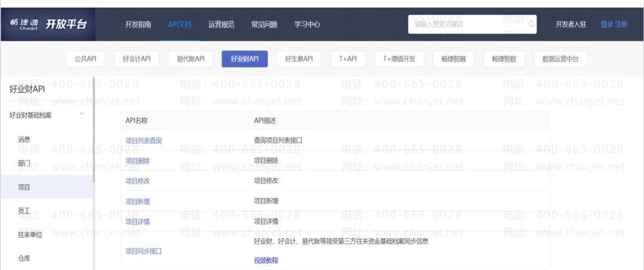Select the T+增值开发 tab
This screenshot has width=644, height=270.
[399, 58]
